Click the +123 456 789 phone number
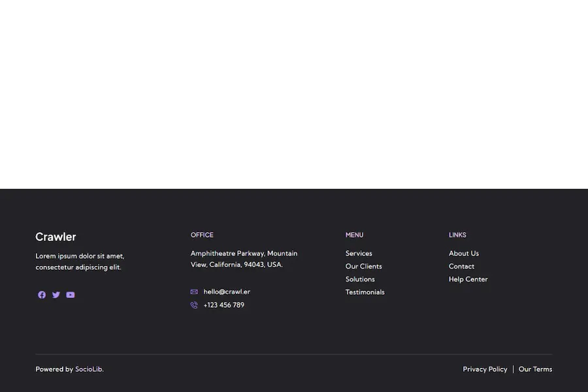The image size is (588, 392). 223,305
